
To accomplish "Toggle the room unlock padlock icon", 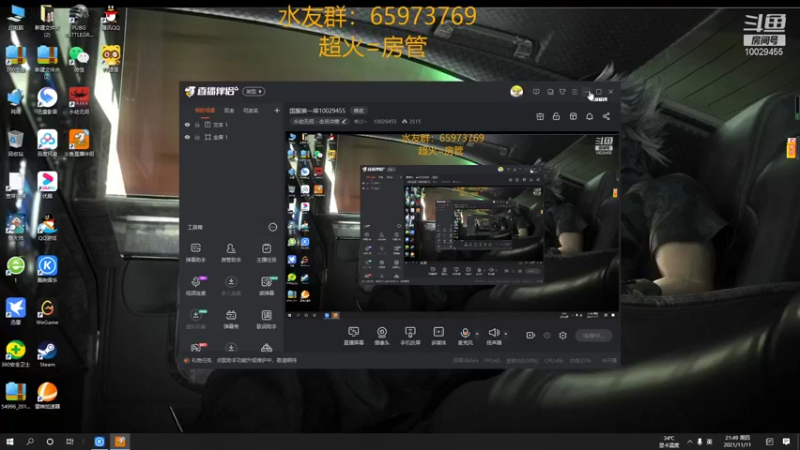I will 556,116.
